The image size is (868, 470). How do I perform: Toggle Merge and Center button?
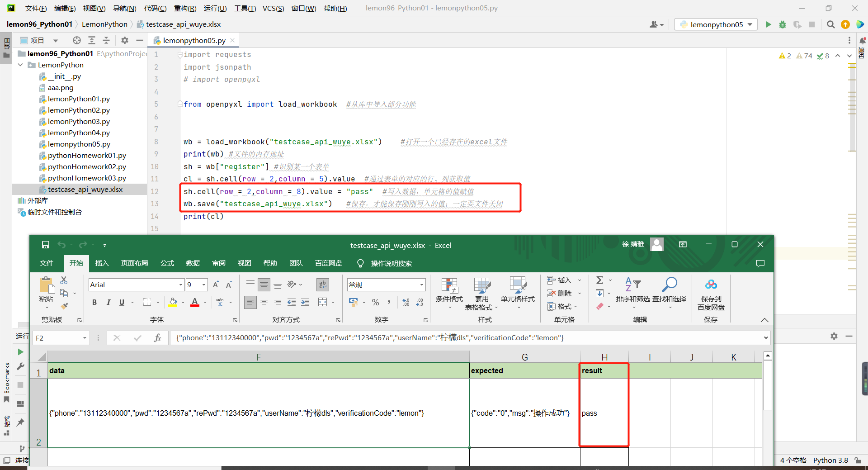(323, 302)
